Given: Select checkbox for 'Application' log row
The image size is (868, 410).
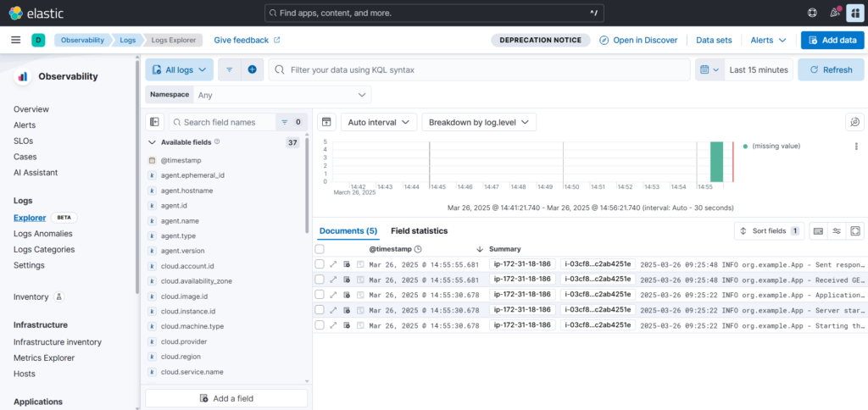Looking at the screenshot, I should [320, 294].
